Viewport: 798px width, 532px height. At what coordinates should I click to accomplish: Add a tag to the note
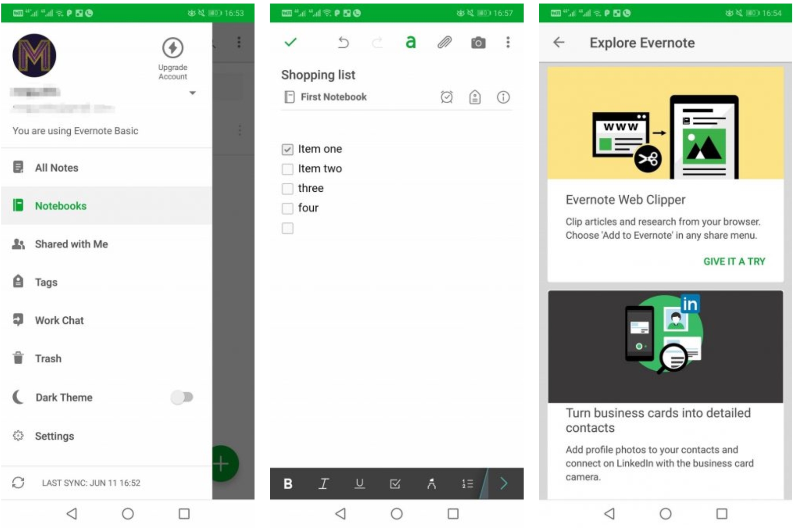coord(475,97)
